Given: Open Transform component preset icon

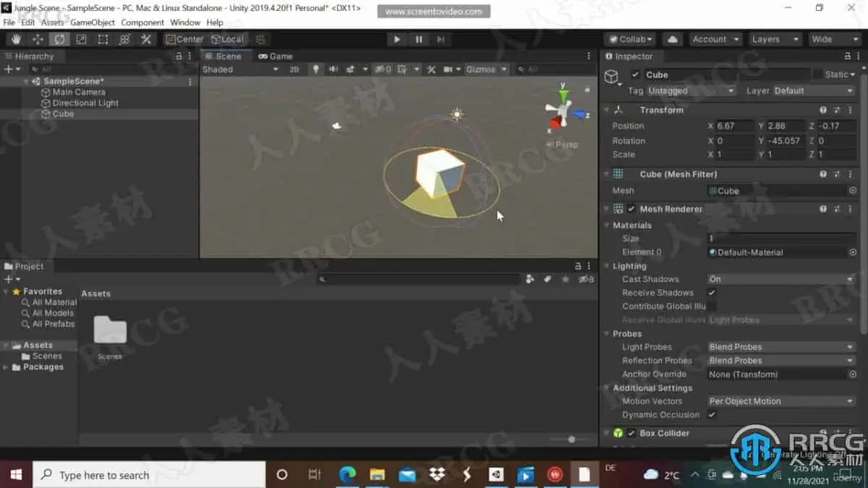Looking at the screenshot, I should tap(837, 110).
